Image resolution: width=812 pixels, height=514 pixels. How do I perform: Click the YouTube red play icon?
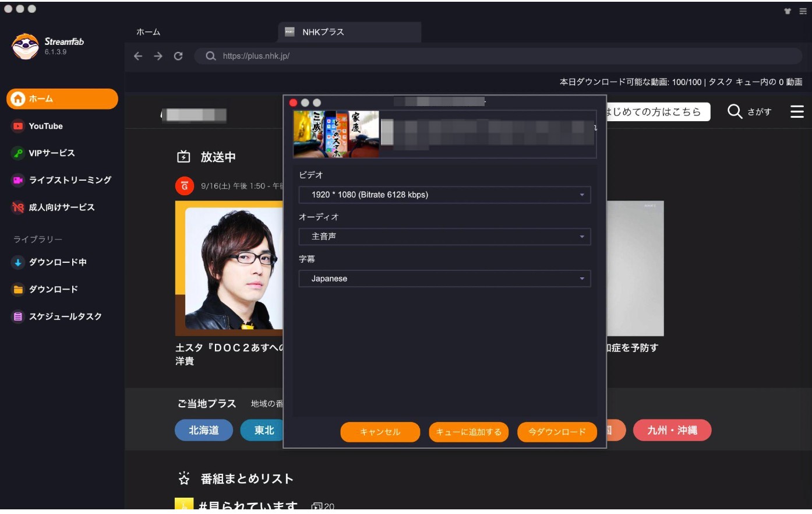coord(18,126)
